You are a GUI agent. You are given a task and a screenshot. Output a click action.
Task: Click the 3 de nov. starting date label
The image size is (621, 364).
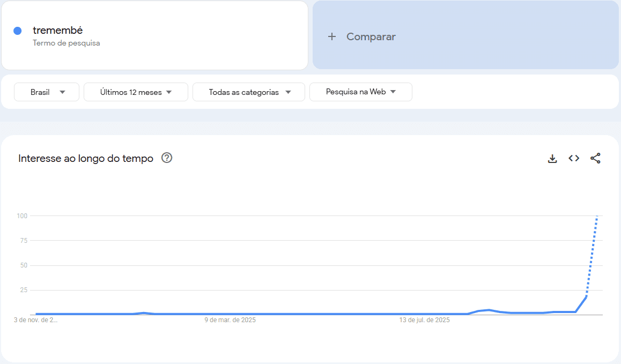coord(35,320)
